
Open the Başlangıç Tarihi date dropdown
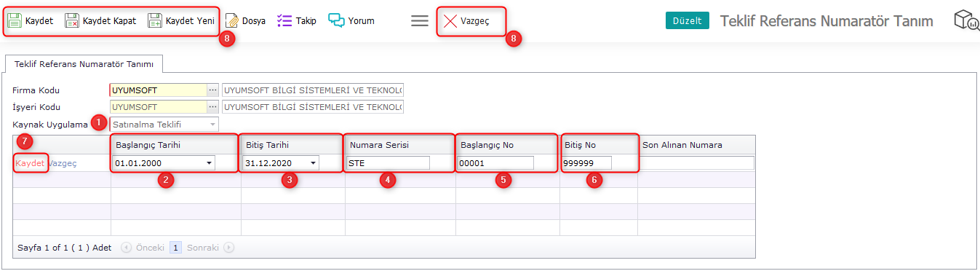click(x=210, y=163)
